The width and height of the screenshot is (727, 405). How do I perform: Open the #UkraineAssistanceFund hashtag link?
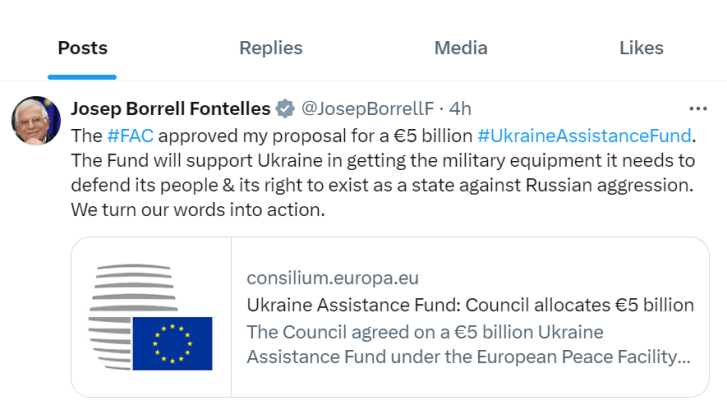(x=585, y=134)
